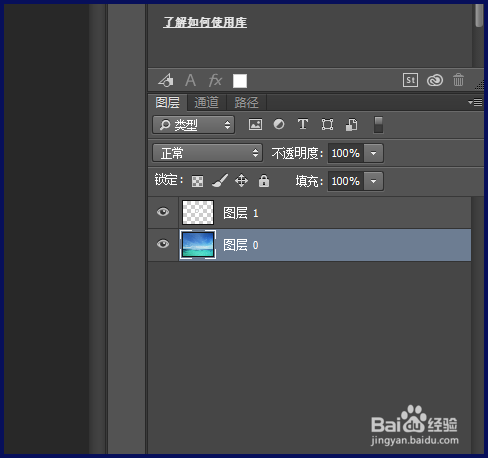Open the 了解如何使用库 link
Viewport: 488px width, 458px height.
(205, 22)
